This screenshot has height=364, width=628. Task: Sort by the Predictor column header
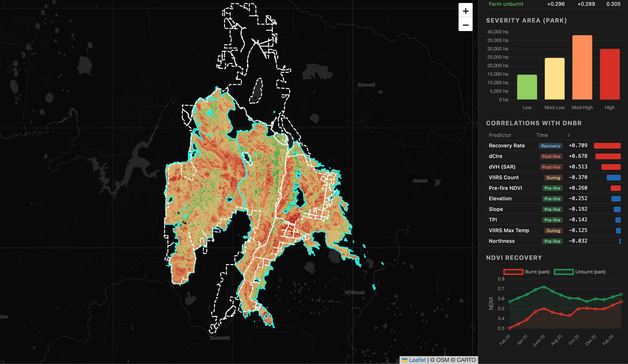click(500, 135)
